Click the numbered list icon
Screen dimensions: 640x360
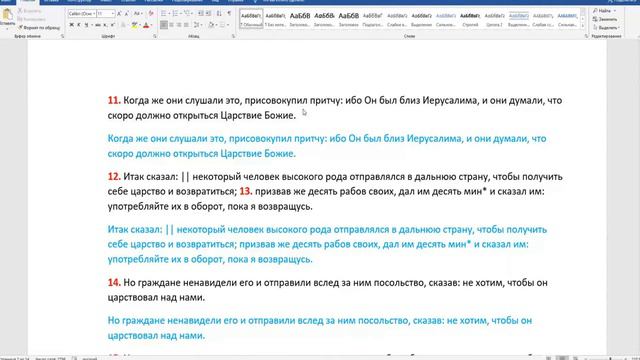[x=175, y=13]
